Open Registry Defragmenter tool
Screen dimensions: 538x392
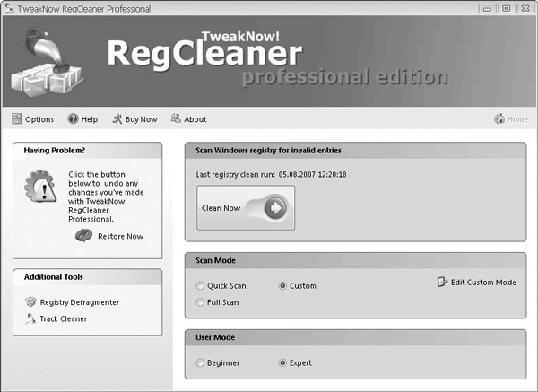pyautogui.click(x=80, y=302)
